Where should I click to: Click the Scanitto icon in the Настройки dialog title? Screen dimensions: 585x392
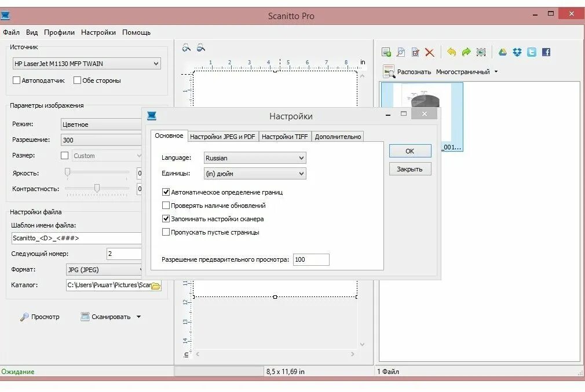point(152,116)
